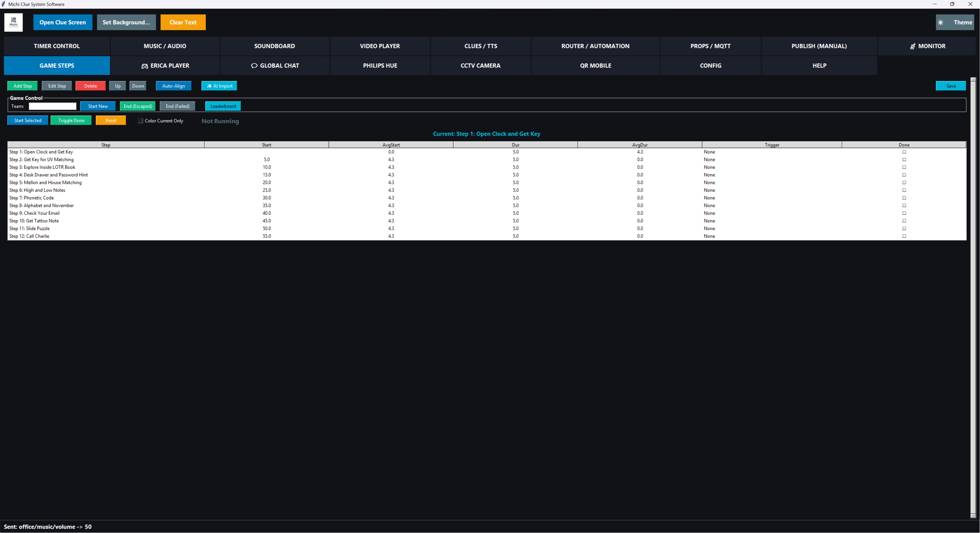Click the sparkle icon on AI Import
980x533 pixels.
(209, 86)
